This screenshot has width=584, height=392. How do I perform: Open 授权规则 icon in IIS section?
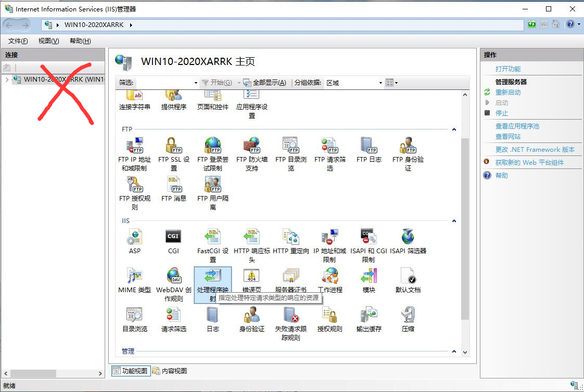point(330,320)
